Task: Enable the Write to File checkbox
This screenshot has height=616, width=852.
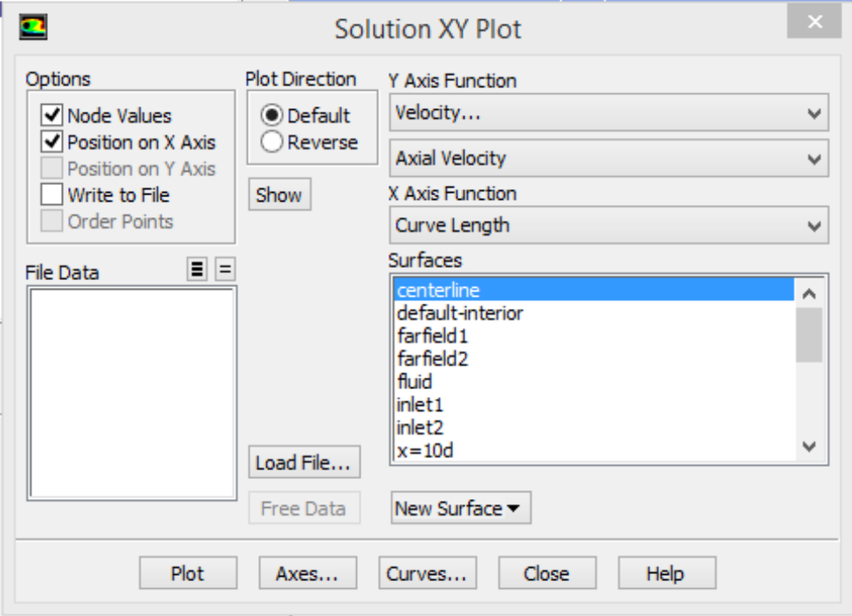Action: click(x=52, y=195)
